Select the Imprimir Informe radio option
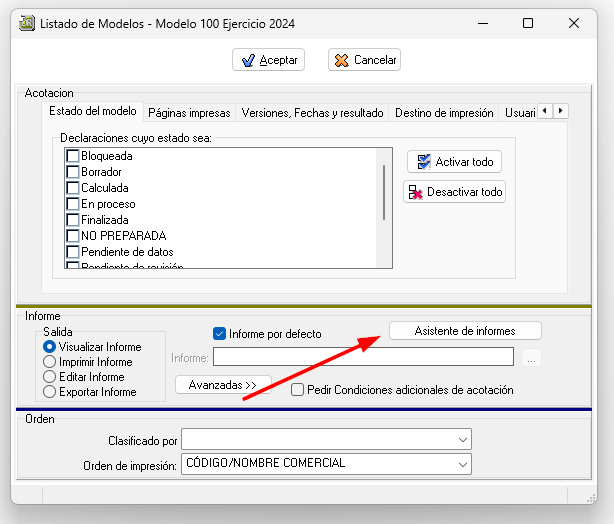The height and width of the screenshot is (524, 614). pos(49,362)
